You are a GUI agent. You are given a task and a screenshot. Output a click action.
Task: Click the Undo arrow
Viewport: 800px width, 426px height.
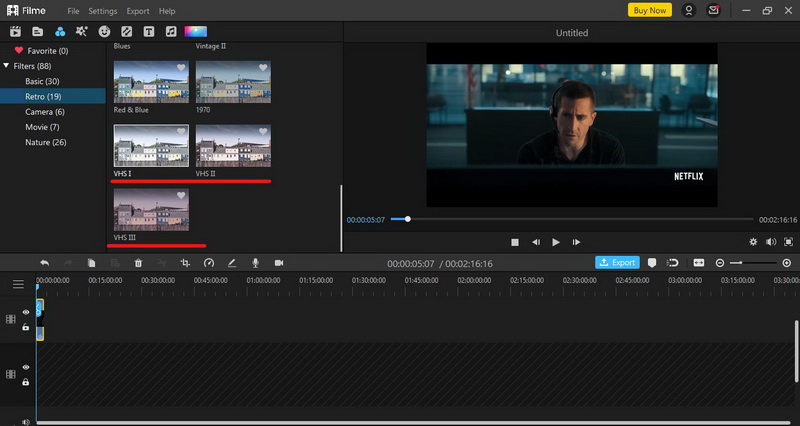point(45,263)
